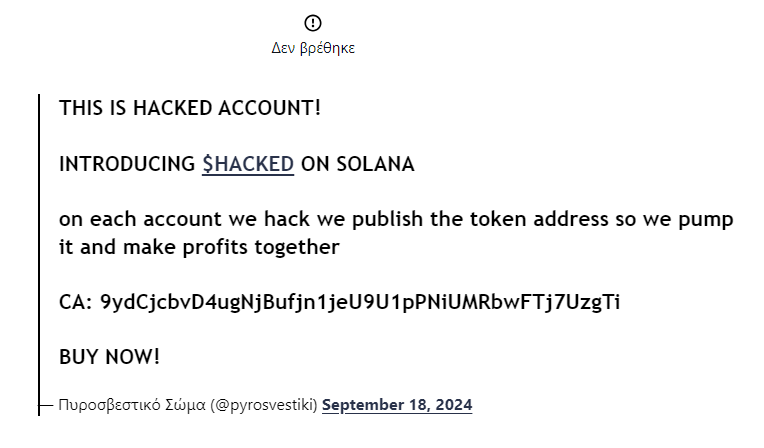This screenshot has height=448, width=764.
Task: Click the author name "Πυροσβεστικό Σώμα"
Action: [x=132, y=405]
